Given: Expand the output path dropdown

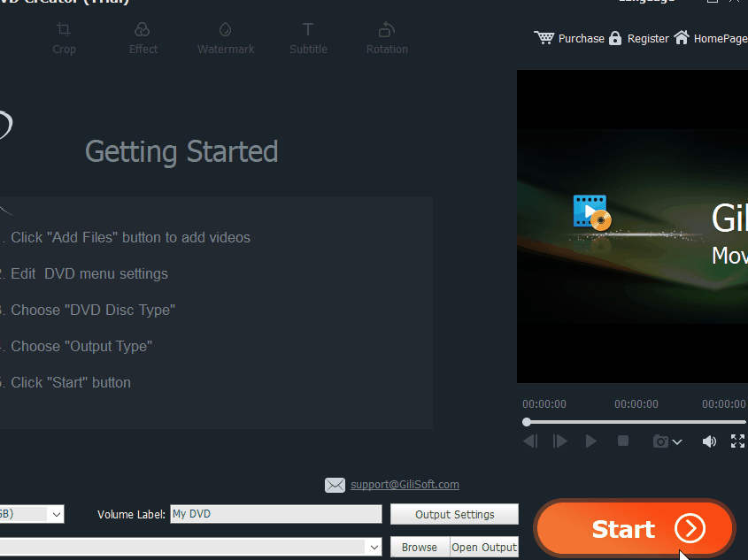Looking at the screenshot, I should pyautogui.click(x=374, y=547).
